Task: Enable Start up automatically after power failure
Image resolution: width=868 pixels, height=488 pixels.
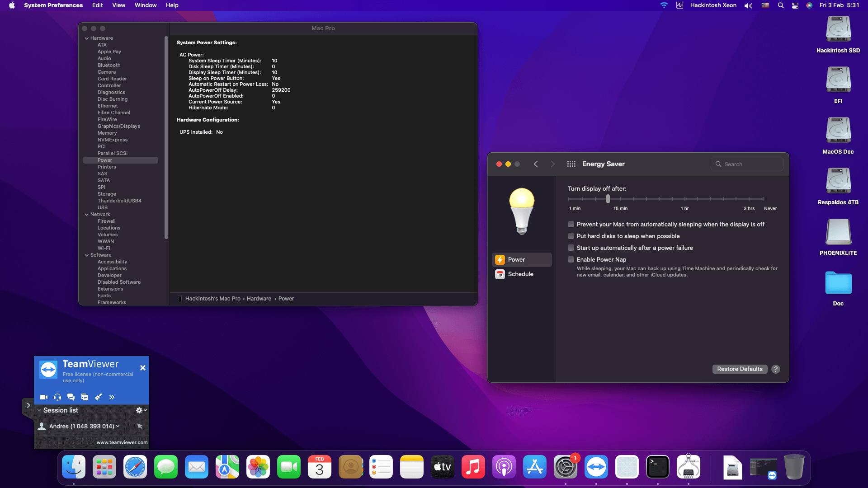Action: point(571,248)
